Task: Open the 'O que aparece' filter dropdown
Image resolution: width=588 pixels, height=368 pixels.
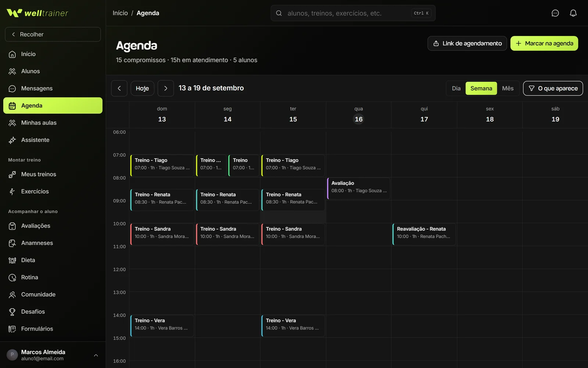Action: coord(553,88)
